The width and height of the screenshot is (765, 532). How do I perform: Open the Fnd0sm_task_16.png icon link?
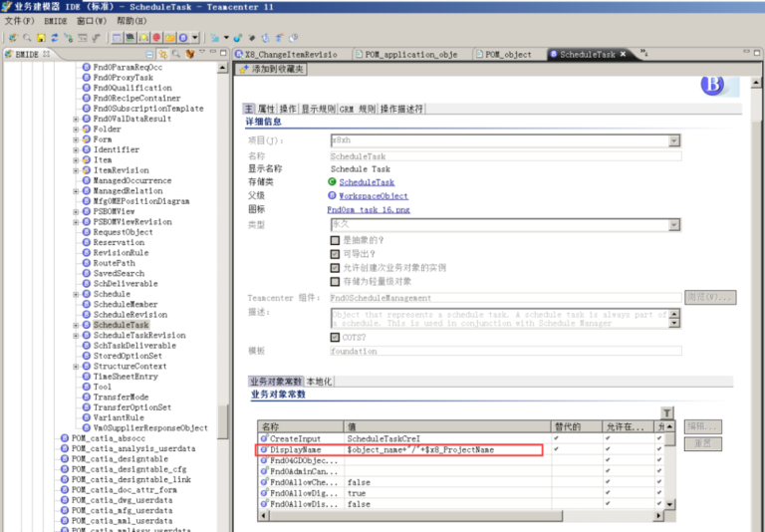point(369,209)
